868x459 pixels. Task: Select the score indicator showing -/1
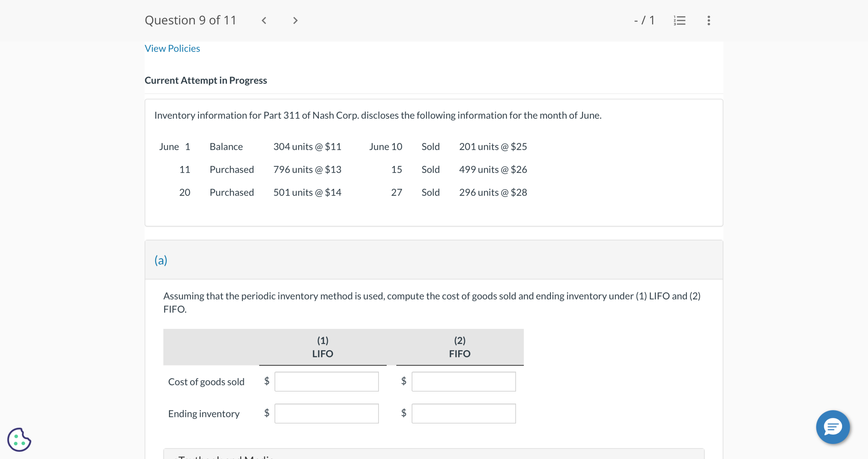tap(644, 20)
